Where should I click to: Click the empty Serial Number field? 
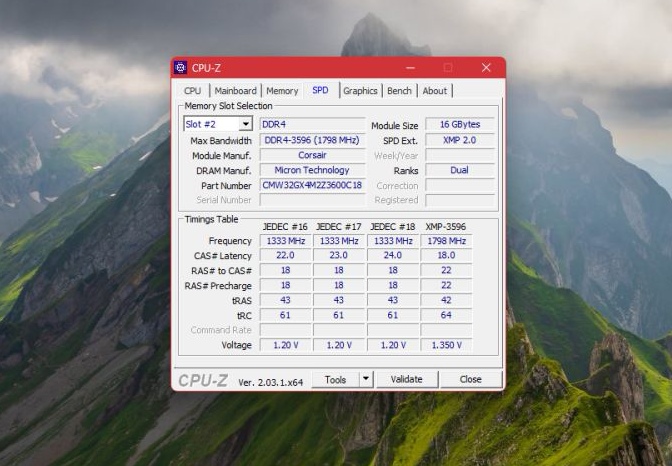pyautogui.click(x=312, y=200)
